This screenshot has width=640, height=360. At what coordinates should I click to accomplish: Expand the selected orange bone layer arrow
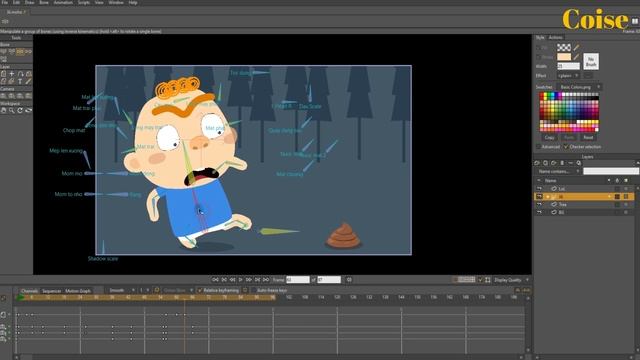pyautogui.click(x=548, y=197)
